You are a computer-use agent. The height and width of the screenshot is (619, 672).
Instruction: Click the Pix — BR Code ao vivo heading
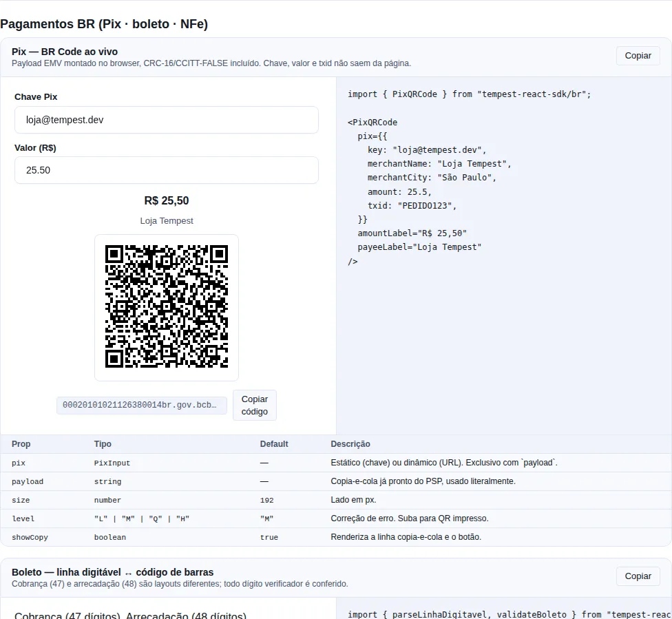pos(65,52)
